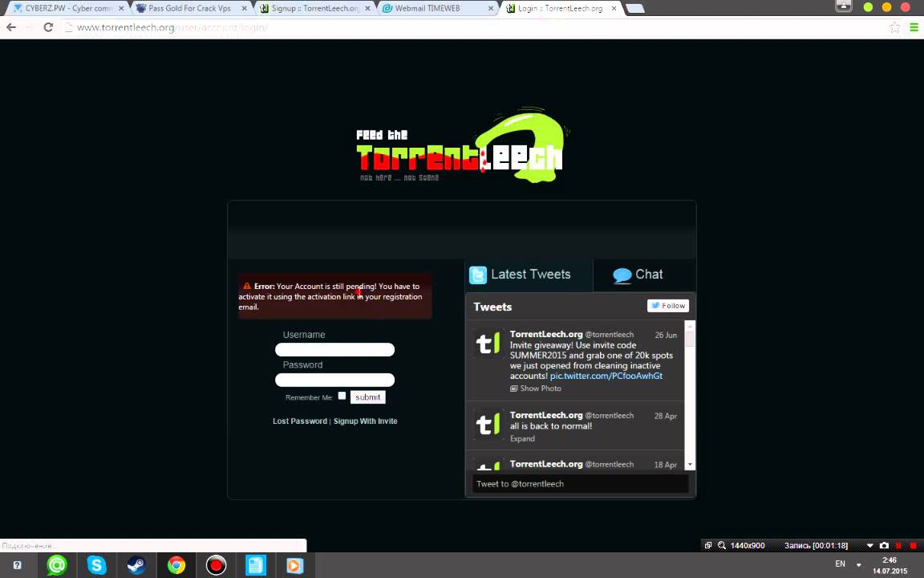Switch to the Latest Tweets tab
The width and height of the screenshot is (924, 578).
[529, 275]
